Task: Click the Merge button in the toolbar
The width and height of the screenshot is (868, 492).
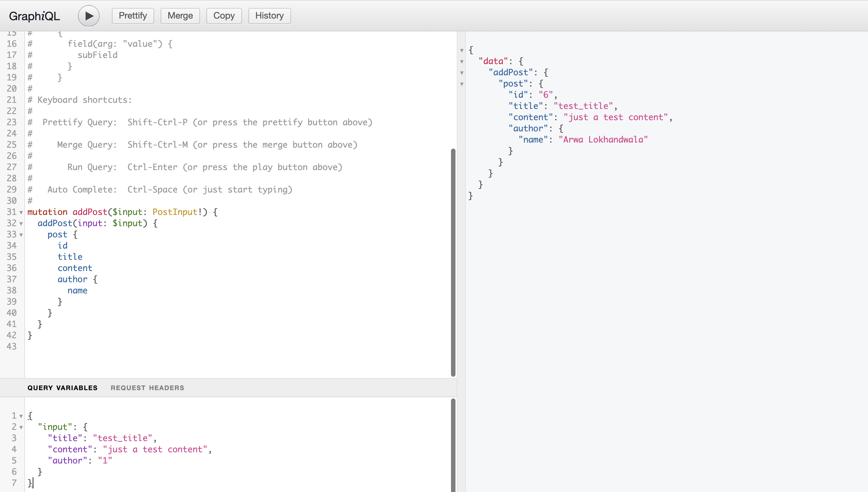Action: point(180,16)
